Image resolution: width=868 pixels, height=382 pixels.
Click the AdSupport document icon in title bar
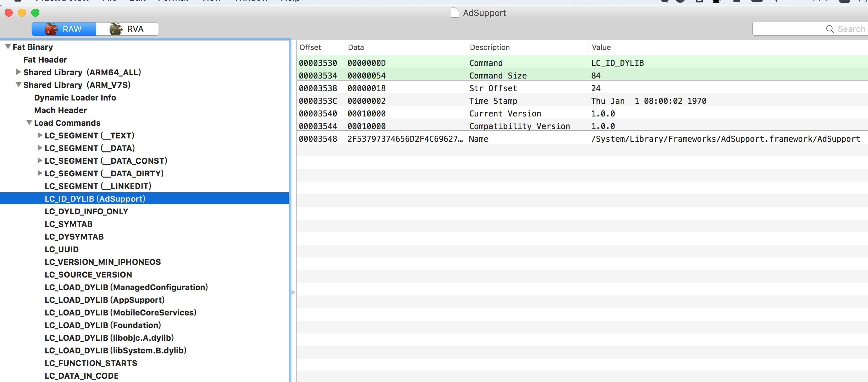pos(455,13)
